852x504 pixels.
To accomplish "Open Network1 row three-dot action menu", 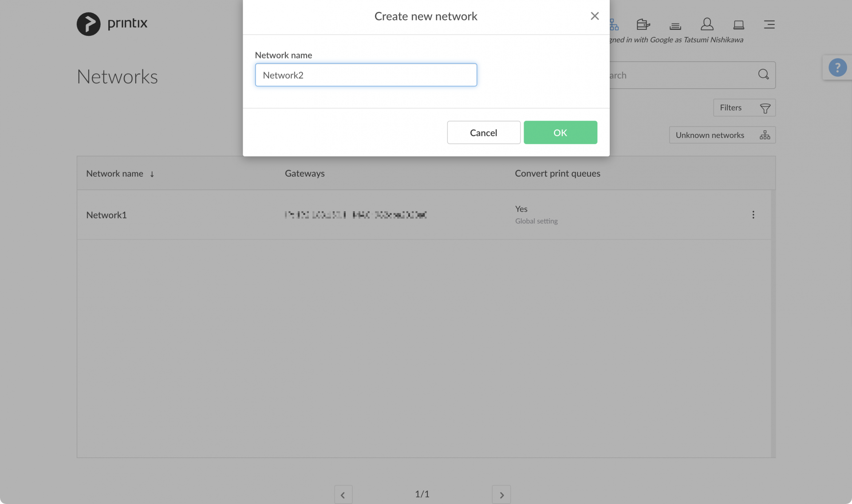I will pos(753,215).
